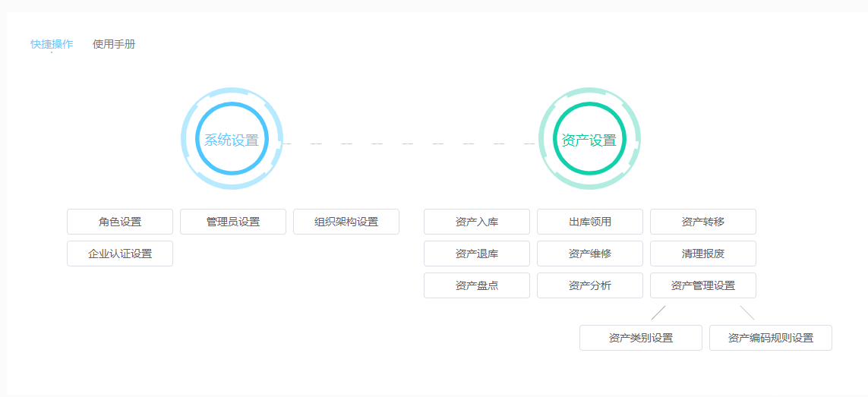Open the 资产维修 page
Screen dimensions: 868x397
click(x=590, y=254)
